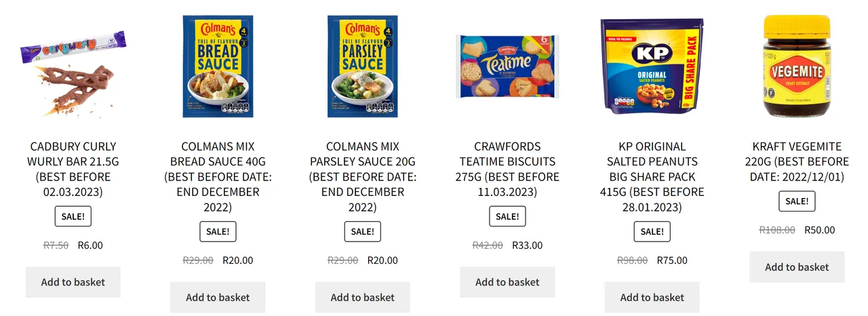Open the Vegemite jar product image
Image resolution: width=868 pixels, height=316 pixels.
tap(797, 66)
